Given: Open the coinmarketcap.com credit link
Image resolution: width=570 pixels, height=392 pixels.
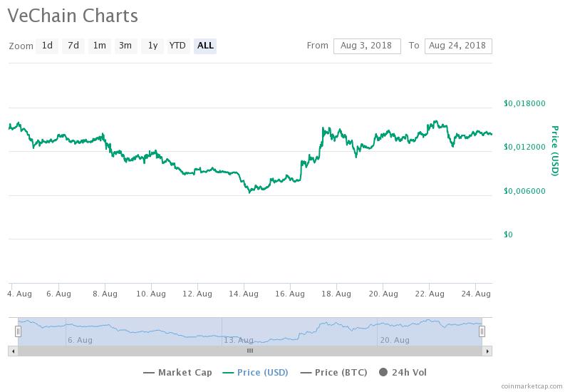Looking at the screenshot, I should 532,386.
